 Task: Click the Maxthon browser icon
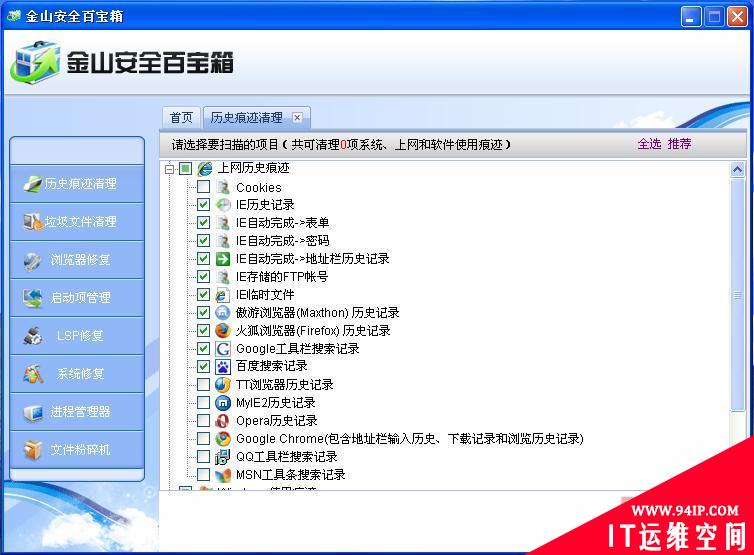tap(223, 313)
